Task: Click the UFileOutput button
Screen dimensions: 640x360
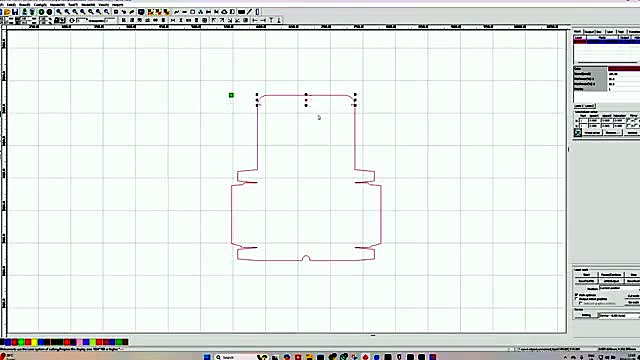Action: (x=611, y=281)
